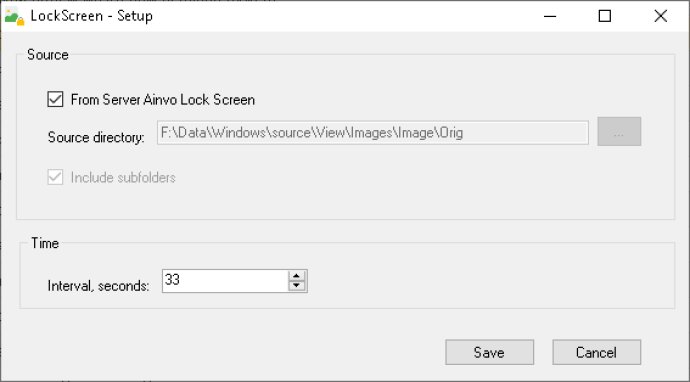690x382 pixels.
Task: Click the Time group heading
Action: pos(45,243)
